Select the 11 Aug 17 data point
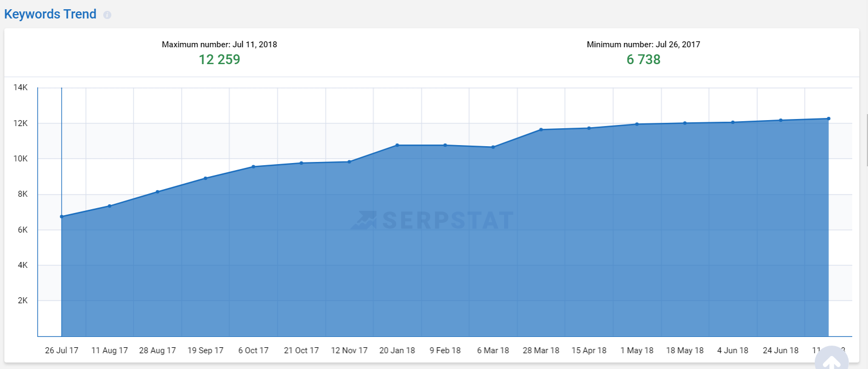The height and width of the screenshot is (369, 868). coord(110,206)
